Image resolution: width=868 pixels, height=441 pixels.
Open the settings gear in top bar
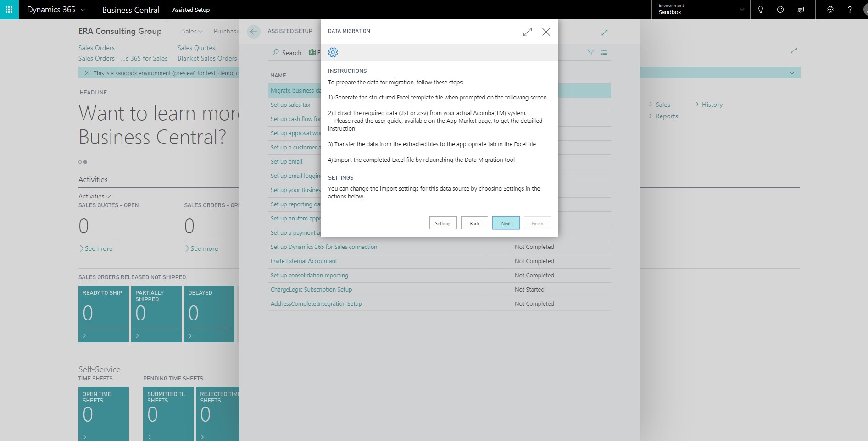830,10
